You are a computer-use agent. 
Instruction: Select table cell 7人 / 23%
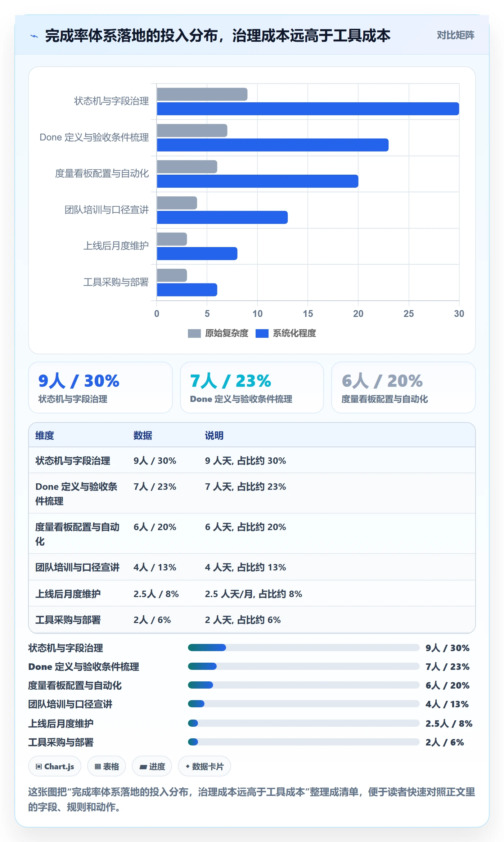pyautogui.click(x=155, y=487)
